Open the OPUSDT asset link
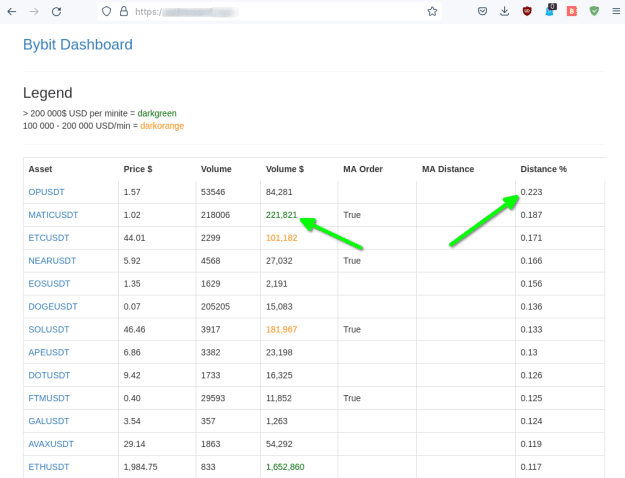 (46, 192)
